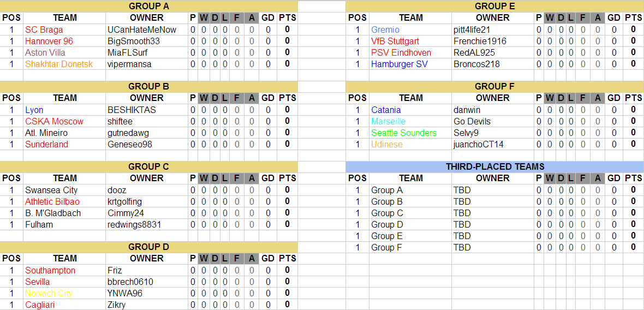Viewport: 644px width, 310px height.
Task: Select the GROUP F title bar
Action: pyautogui.click(x=495, y=86)
